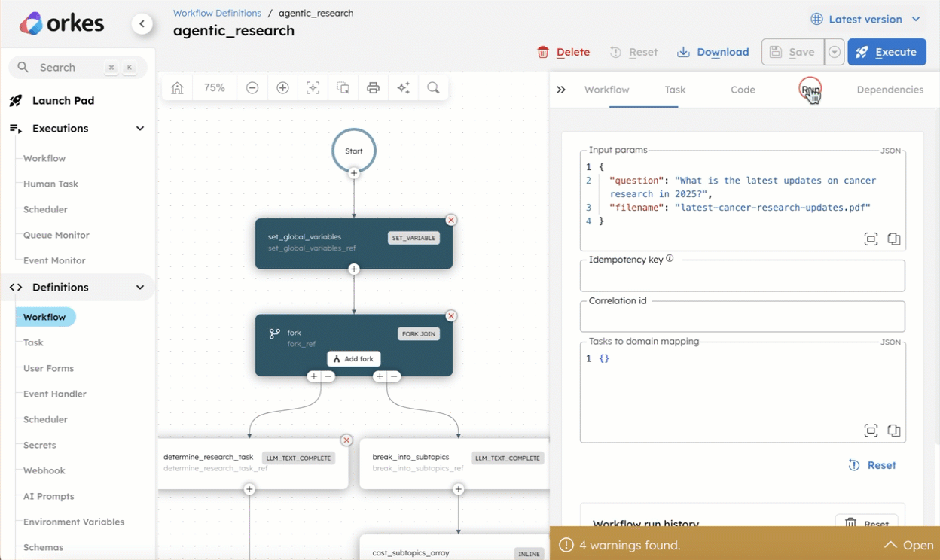Click Add fork button
940x560 pixels.
(x=354, y=359)
